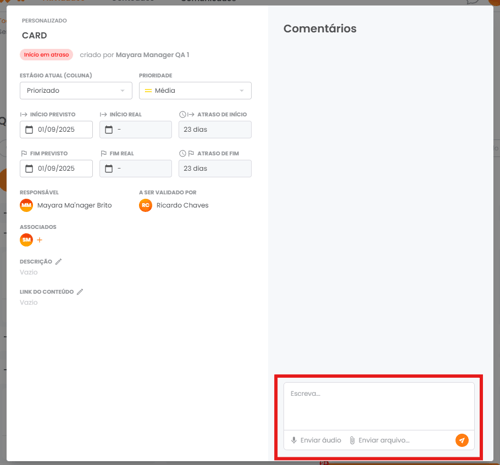This screenshot has height=465, width=500.
Task: Click the Prioridade dropdown chevron arrow
Action: pyautogui.click(x=242, y=90)
